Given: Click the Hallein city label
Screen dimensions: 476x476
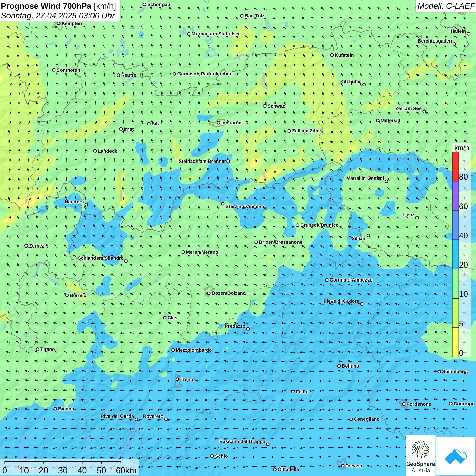Looking at the screenshot, I should point(458,31).
